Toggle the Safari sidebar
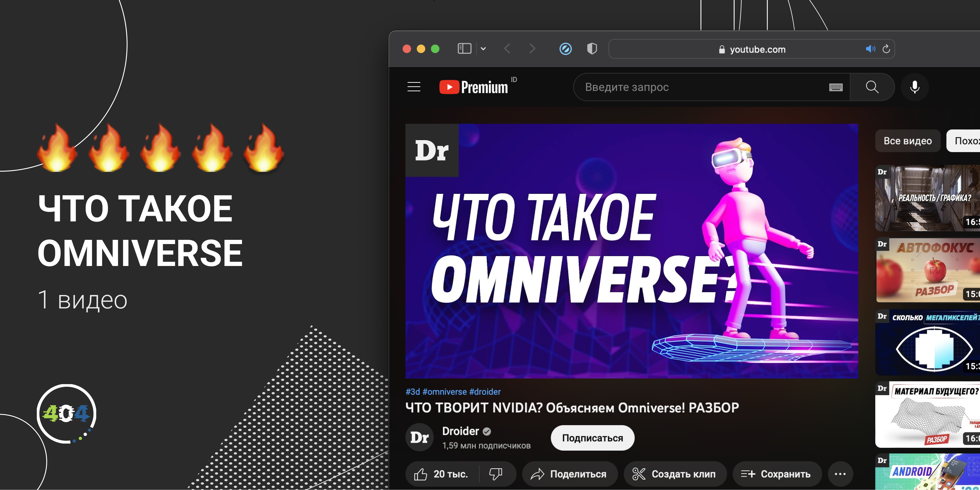The height and width of the screenshot is (490, 980). [x=464, y=49]
